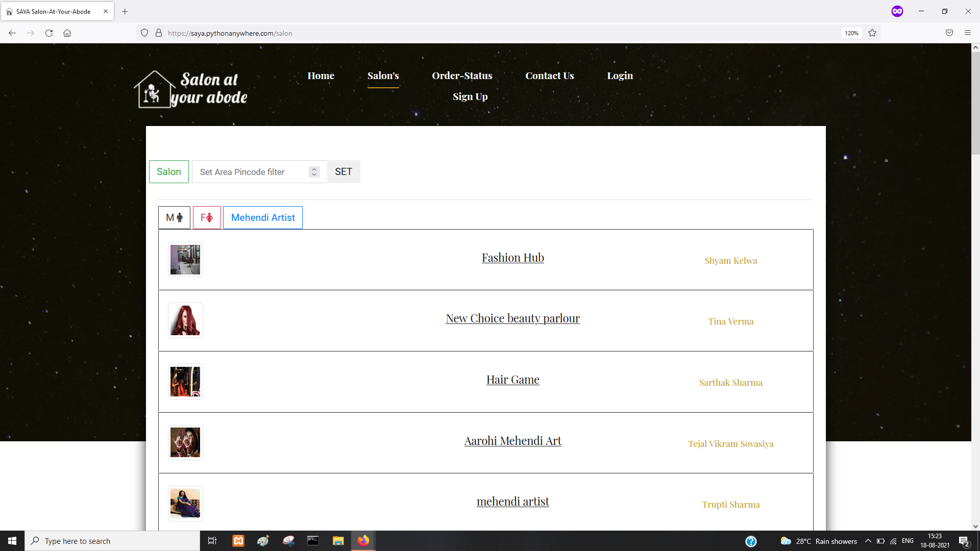The height and width of the screenshot is (551, 980).
Task: Filter by male salons with the M button
Action: [x=174, y=218]
